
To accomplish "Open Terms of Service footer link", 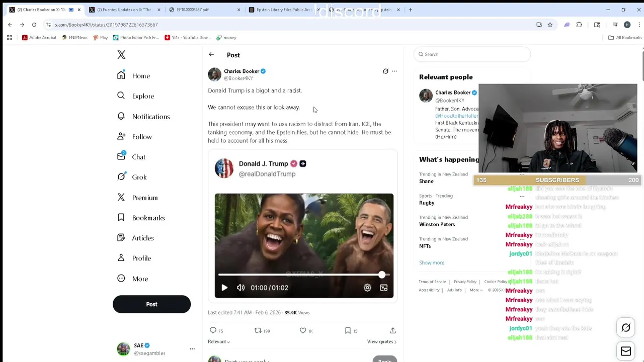I will coord(432,282).
